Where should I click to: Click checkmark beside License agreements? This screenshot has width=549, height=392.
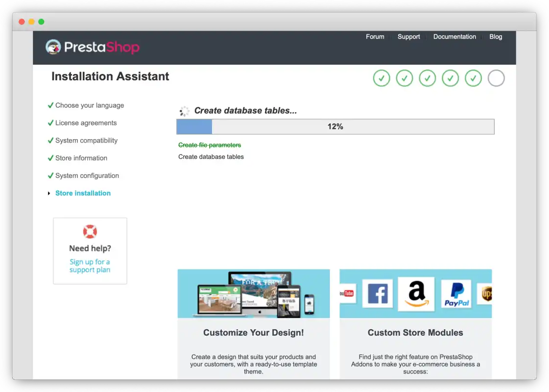pos(50,122)
